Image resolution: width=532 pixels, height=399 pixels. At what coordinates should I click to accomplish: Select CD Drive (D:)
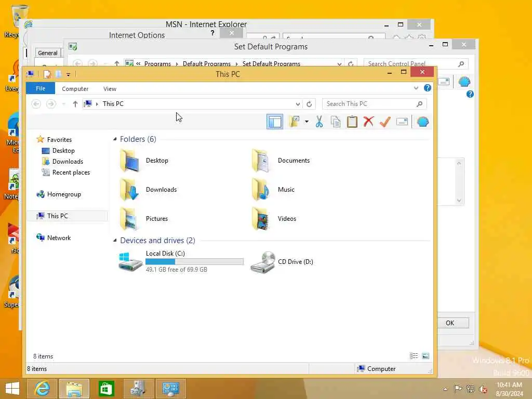(282, 262)
